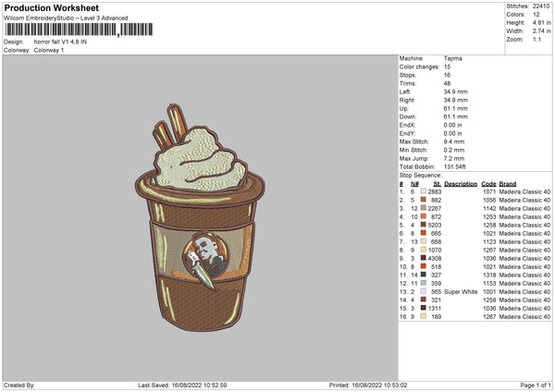The height and width of the screenshot is (392, 555).
Task: Click stop 9 dark maroon swatch beside 4308
Action: pos(424,258)
